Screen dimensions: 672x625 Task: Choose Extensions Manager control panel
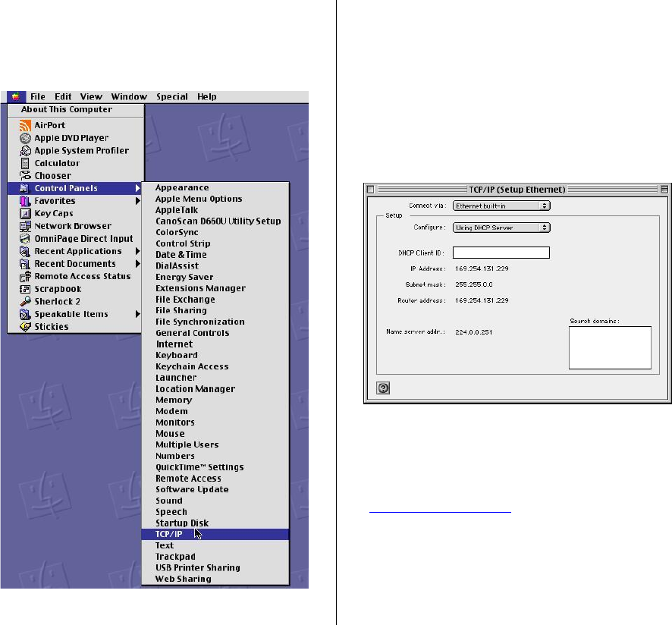pyautogui.click(x=215, y=288)
